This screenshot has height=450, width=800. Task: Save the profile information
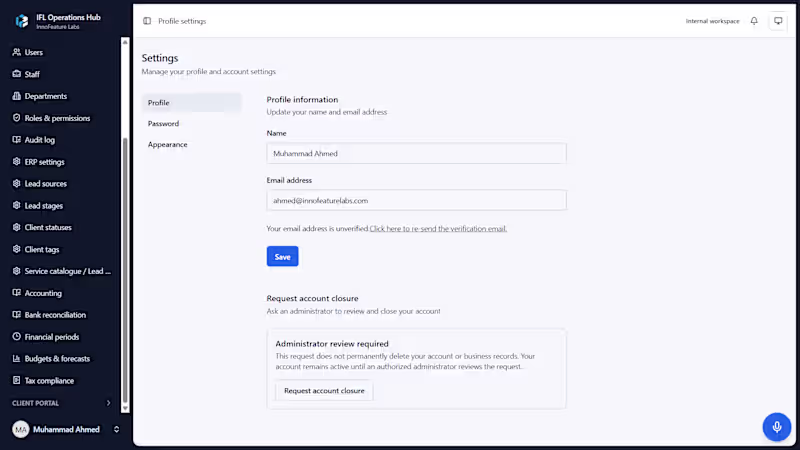[282, 257]
